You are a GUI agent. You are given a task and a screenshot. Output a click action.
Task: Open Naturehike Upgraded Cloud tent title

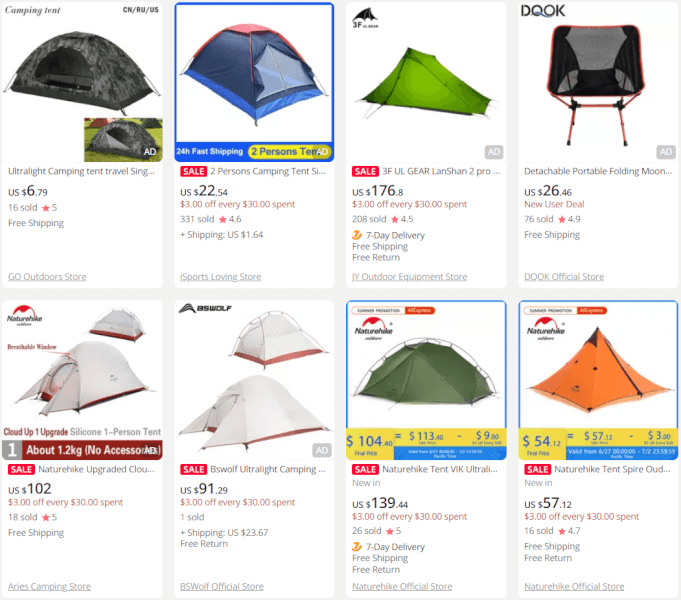[96, 469]
